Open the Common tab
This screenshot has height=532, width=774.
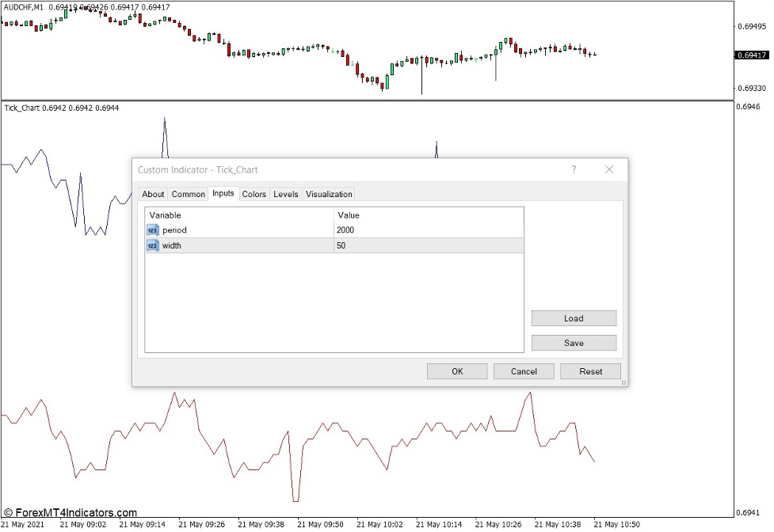[188, 194]
